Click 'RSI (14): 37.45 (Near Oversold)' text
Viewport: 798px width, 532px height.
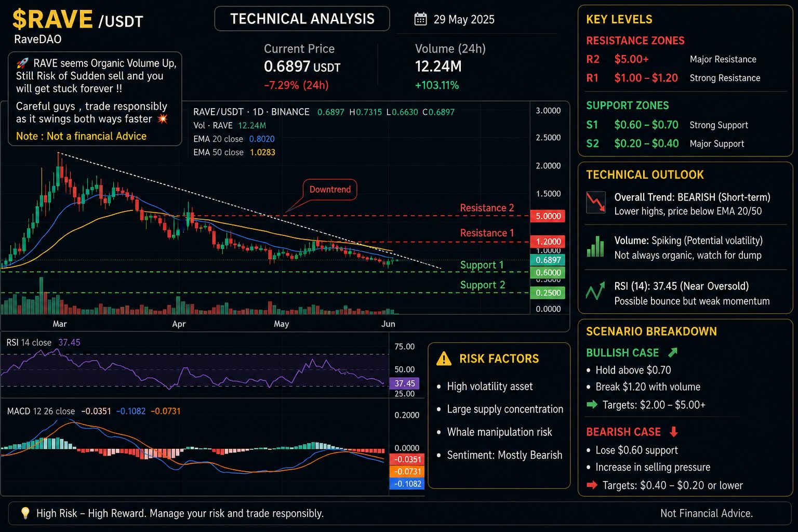[681, 286]
